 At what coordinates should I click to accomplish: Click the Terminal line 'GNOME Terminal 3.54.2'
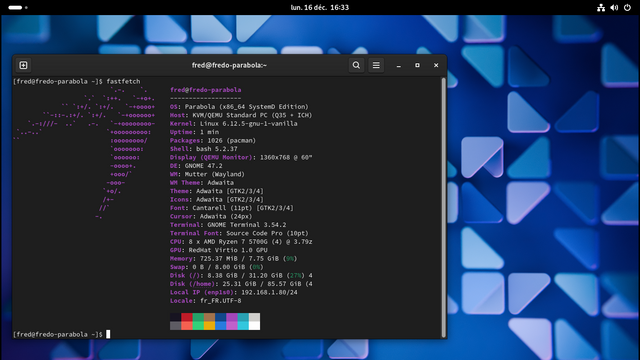coord(247,225)
